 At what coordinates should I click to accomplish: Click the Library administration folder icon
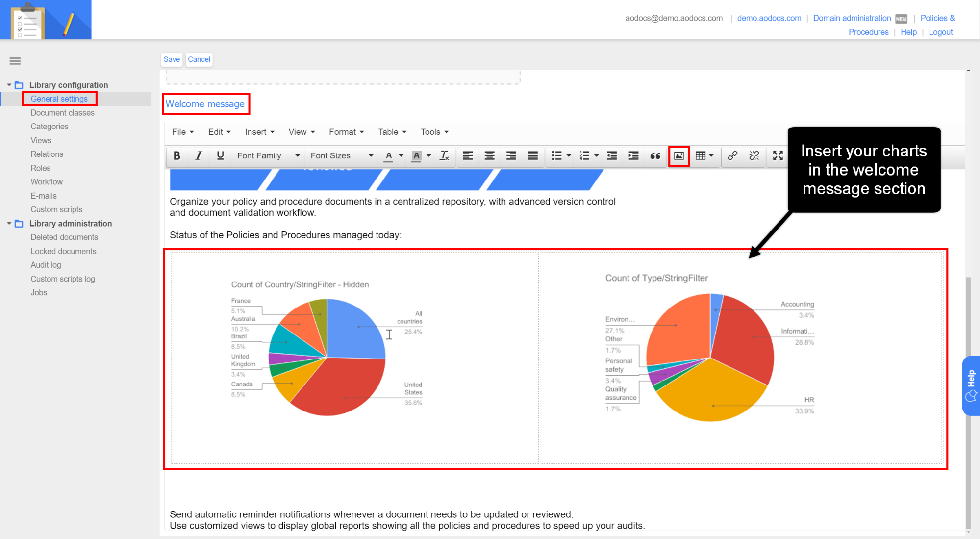click(19, 224)
